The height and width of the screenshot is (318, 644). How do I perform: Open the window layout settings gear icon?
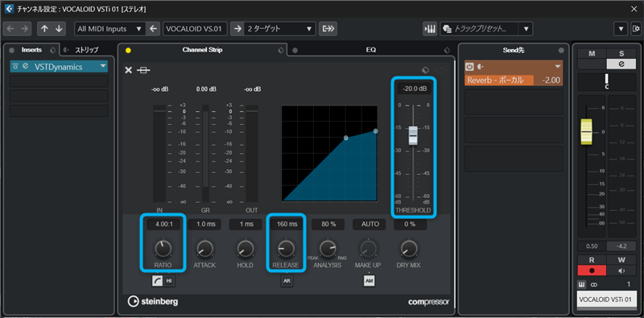[x=636, y=29]
